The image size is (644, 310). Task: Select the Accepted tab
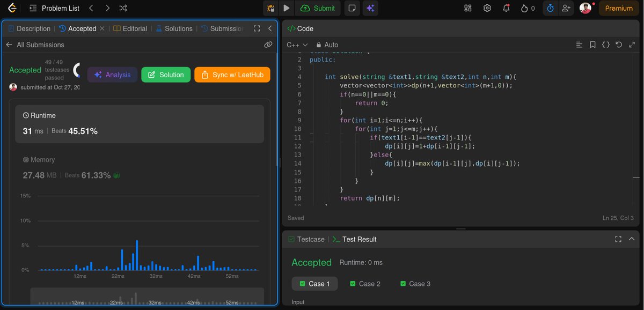tap(78, 28)
